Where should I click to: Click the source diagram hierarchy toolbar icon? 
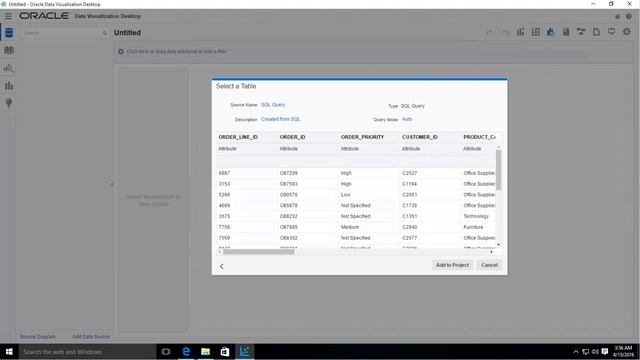[x=581, y=32]
